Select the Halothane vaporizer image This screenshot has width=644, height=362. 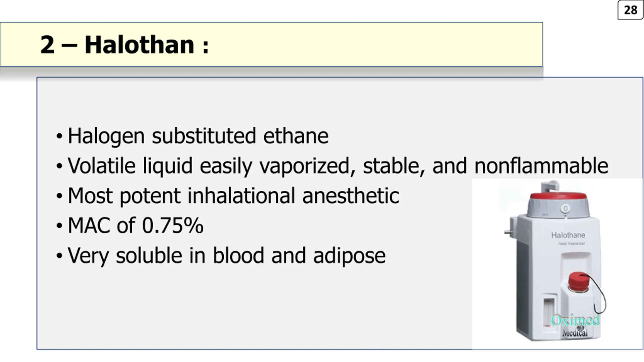point(557,264)
